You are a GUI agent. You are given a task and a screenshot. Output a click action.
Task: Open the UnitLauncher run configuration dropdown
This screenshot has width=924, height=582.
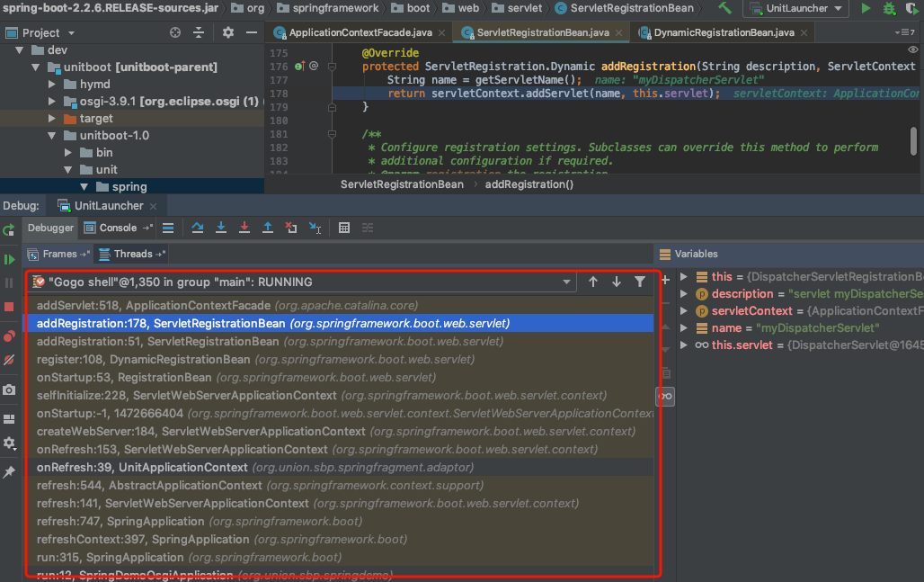tap(795, 9)
